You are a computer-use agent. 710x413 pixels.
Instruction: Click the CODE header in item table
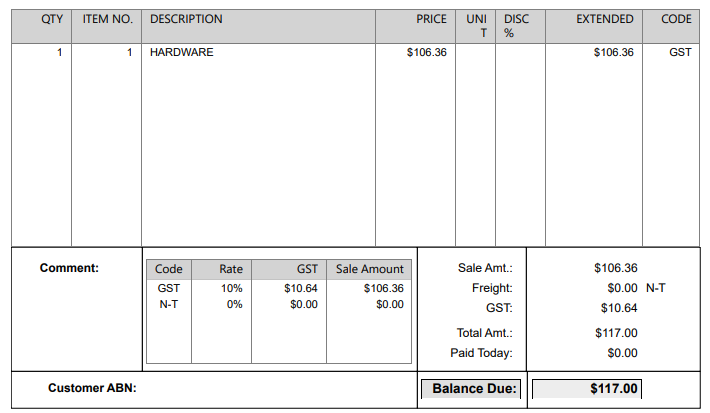click(676, 19)
